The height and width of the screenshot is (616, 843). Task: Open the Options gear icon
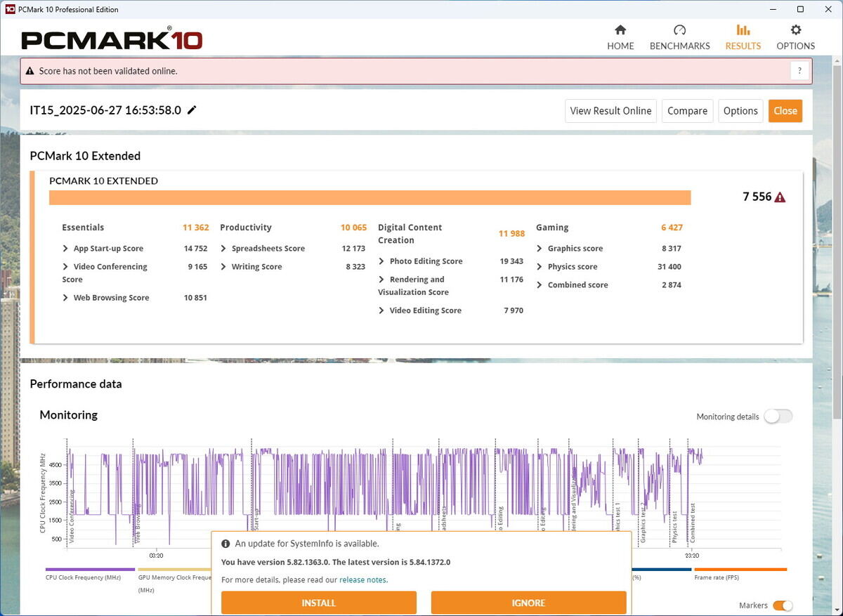796,30
